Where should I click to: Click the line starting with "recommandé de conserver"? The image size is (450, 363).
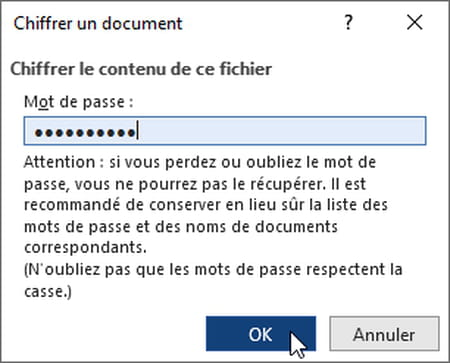tap(206, 205)
